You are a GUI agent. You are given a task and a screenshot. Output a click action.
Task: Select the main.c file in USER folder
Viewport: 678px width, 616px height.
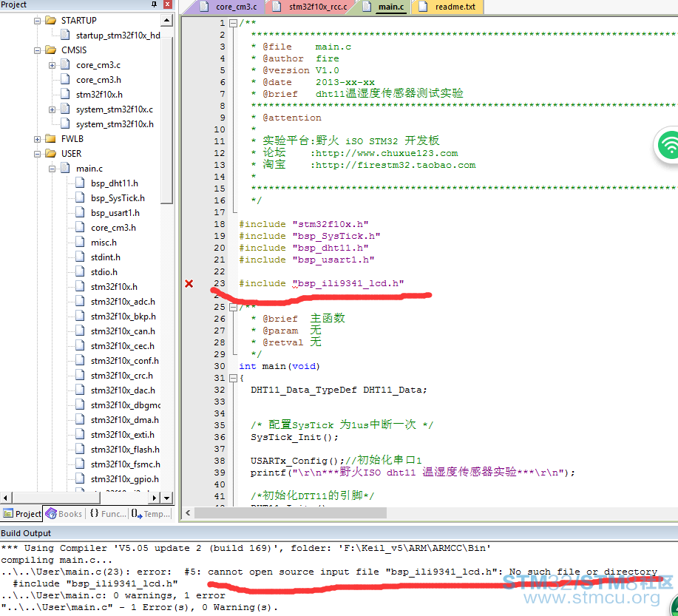[89, 169]
